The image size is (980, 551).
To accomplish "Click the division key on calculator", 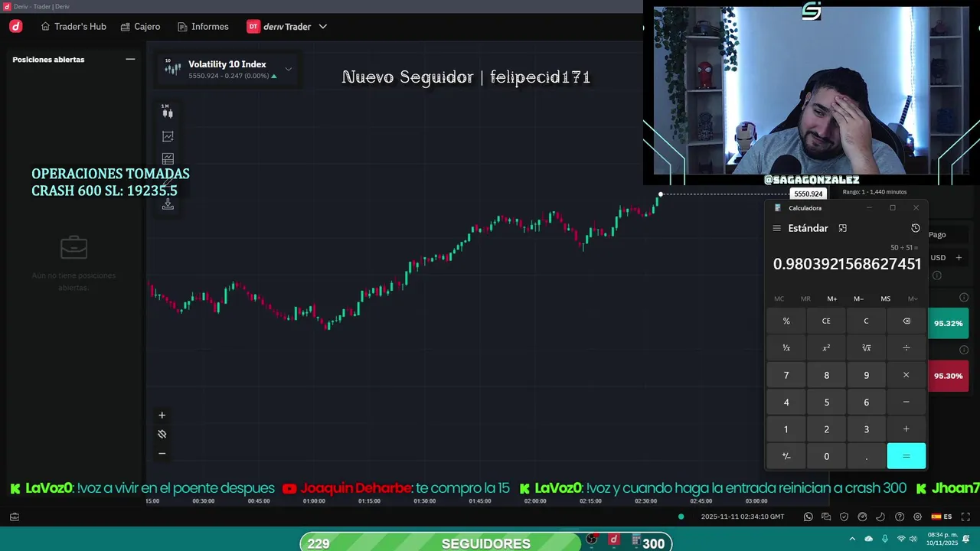I will 906,347.
